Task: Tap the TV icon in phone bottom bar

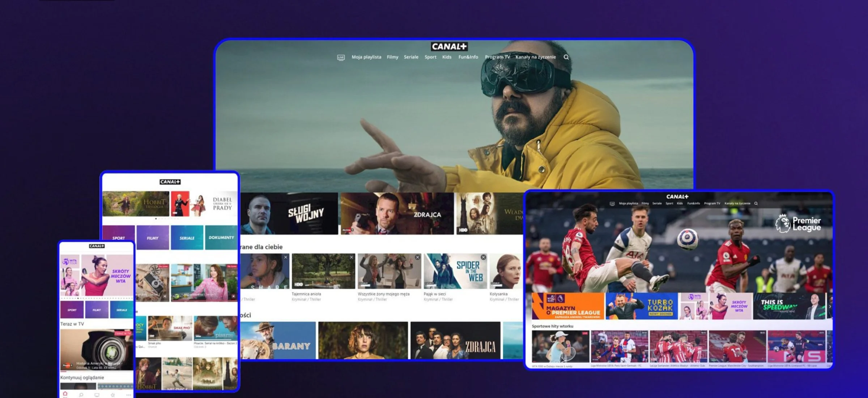Action: [x=97, y=395]
